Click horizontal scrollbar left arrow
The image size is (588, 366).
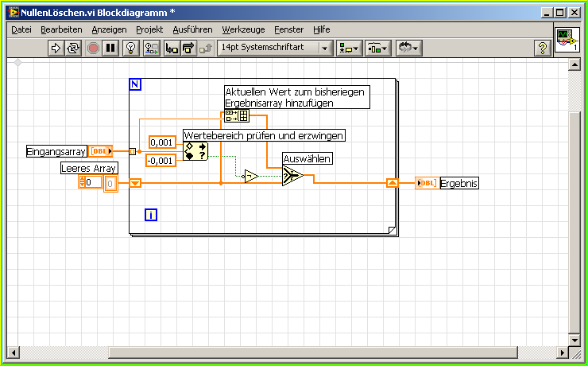(x=14, y=352)
